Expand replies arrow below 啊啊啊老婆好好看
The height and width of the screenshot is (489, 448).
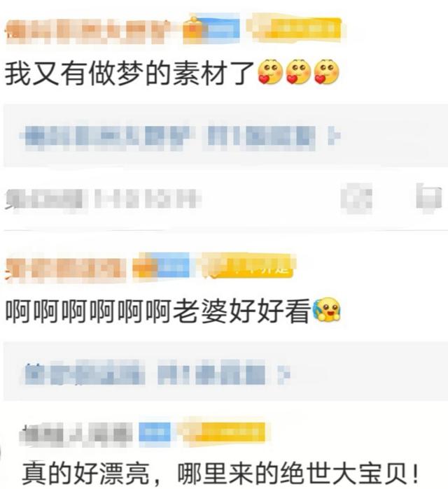[x=283, y=374]
